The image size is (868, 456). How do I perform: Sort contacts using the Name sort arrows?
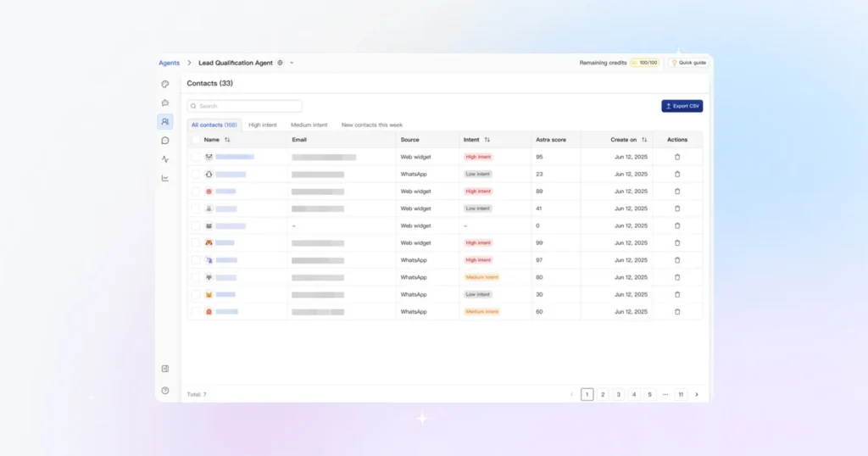click(x=227, y=140)
